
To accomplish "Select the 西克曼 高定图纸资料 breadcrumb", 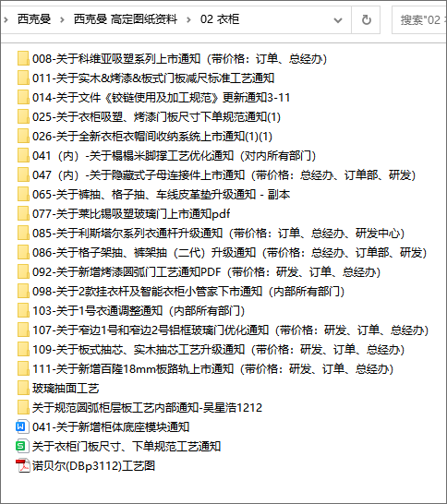I will point(126,19).
